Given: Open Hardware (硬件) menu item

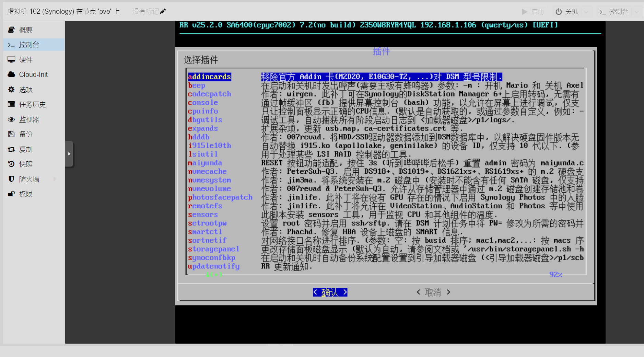Looking at the screenshot, I should (34, 59).
